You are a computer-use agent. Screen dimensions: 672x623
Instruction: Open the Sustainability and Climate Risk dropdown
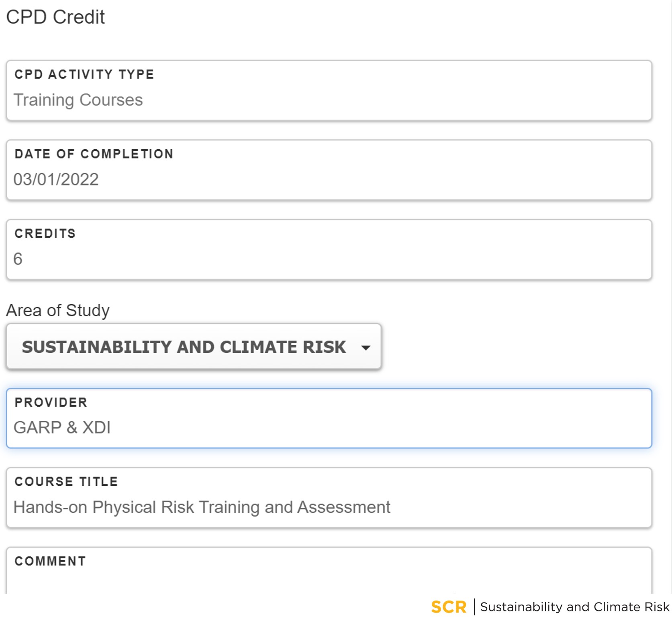(x=194, y=347)
